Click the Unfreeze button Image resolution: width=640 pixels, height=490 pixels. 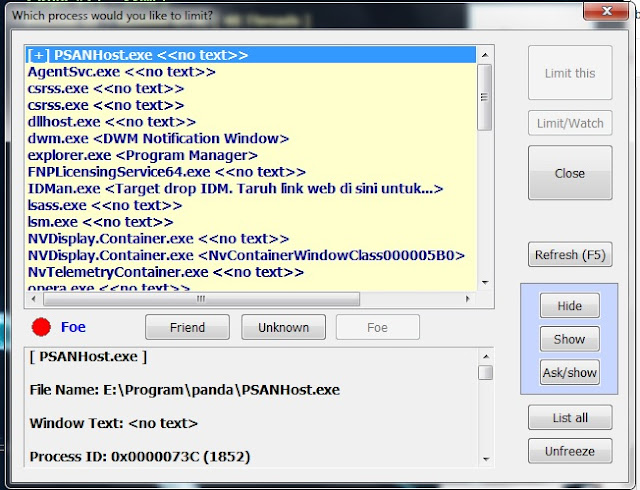tap(570, 451)
